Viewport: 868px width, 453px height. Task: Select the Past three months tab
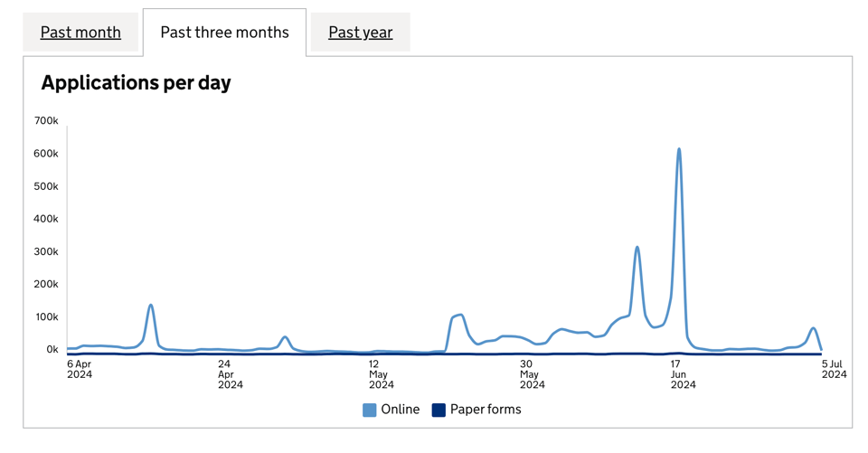pos(224,33)
